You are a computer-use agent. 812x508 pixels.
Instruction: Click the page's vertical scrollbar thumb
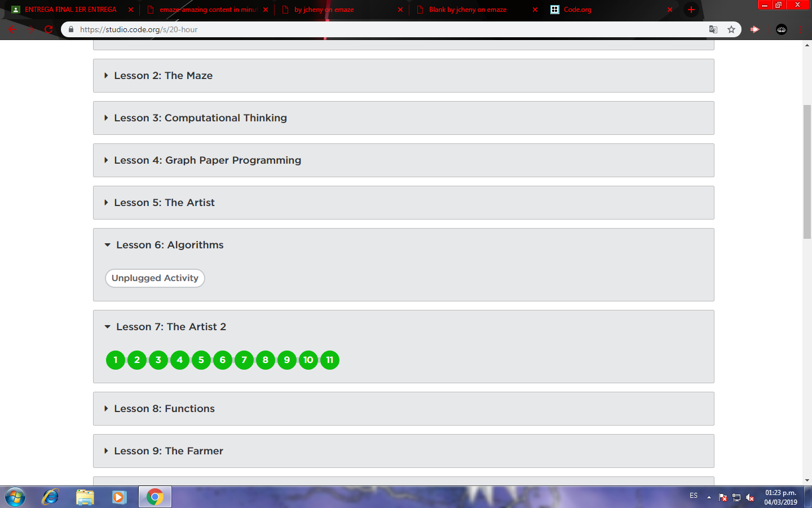pyautogui.click(x=807, y=172)
